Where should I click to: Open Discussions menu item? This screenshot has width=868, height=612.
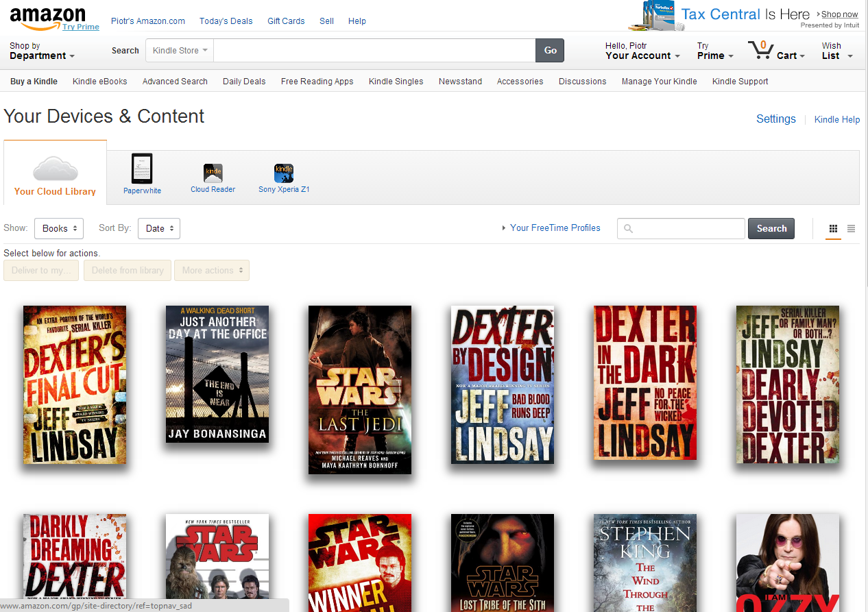(583, 81)
